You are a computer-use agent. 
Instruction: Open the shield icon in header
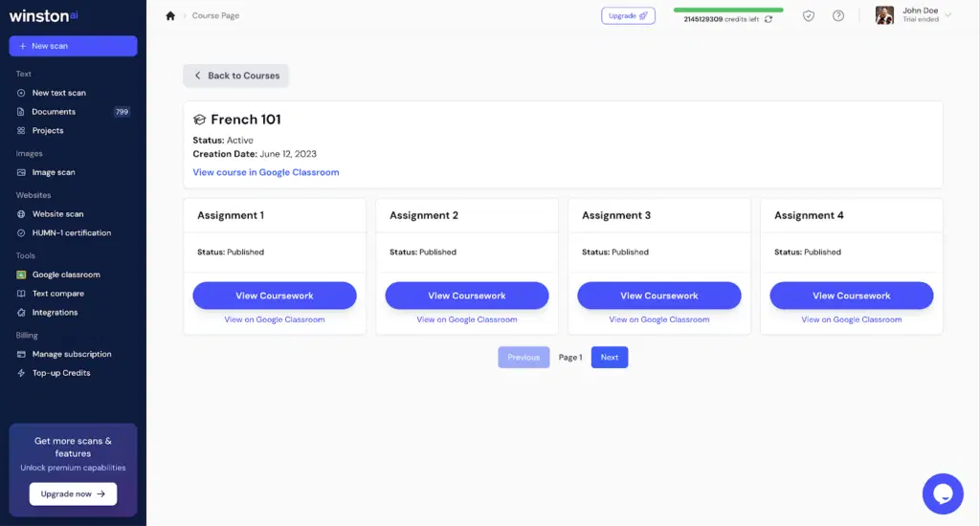point(809,15)
